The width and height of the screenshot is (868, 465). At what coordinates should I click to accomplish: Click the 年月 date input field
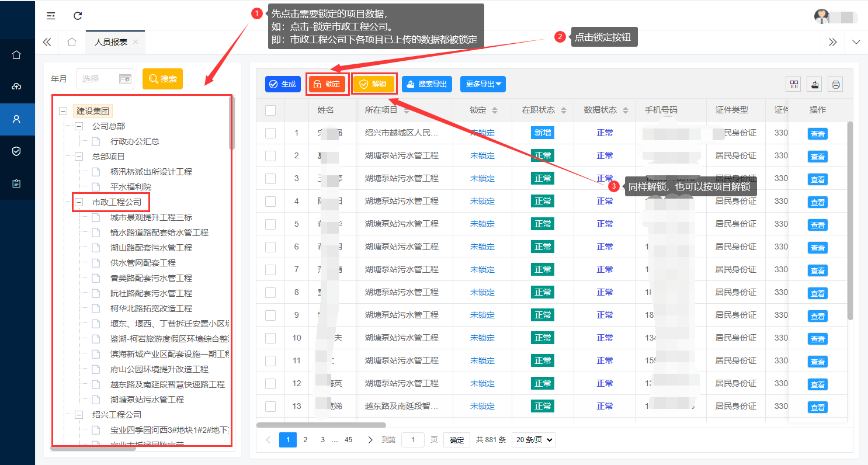(105, 79)
